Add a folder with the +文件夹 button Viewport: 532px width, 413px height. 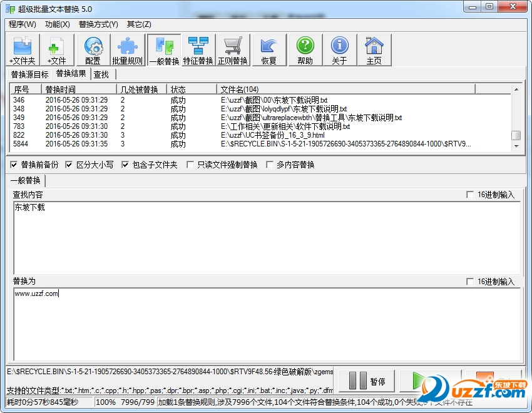click(23, 50)
